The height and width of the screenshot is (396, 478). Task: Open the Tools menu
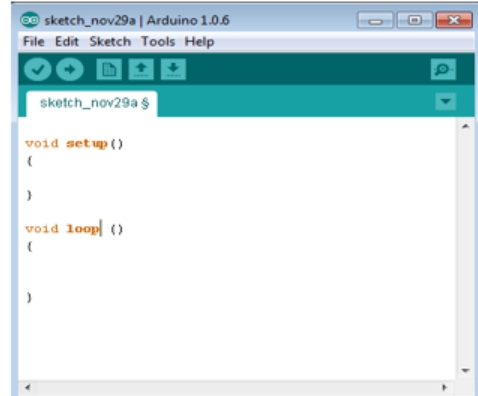[x=158, y=42]
